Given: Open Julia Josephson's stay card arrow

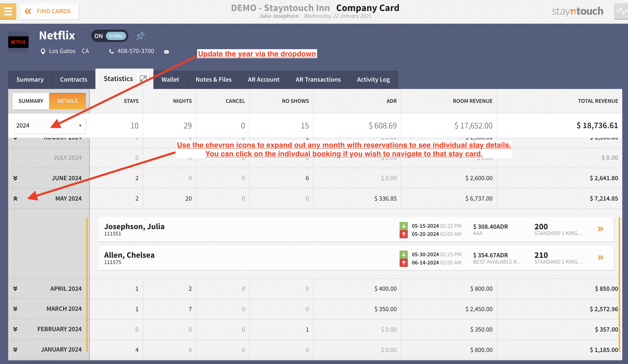Looking at the screenshot, I should [600, 229].
